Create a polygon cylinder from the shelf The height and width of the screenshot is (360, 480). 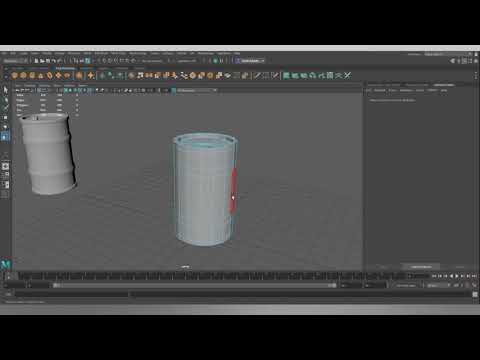point(32,76)
